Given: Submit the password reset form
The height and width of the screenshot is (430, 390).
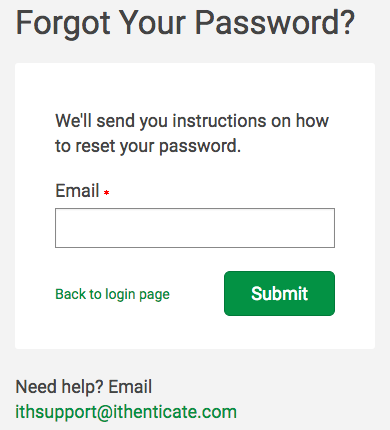Looking at the screenshot, I should [x=279, y=293].
